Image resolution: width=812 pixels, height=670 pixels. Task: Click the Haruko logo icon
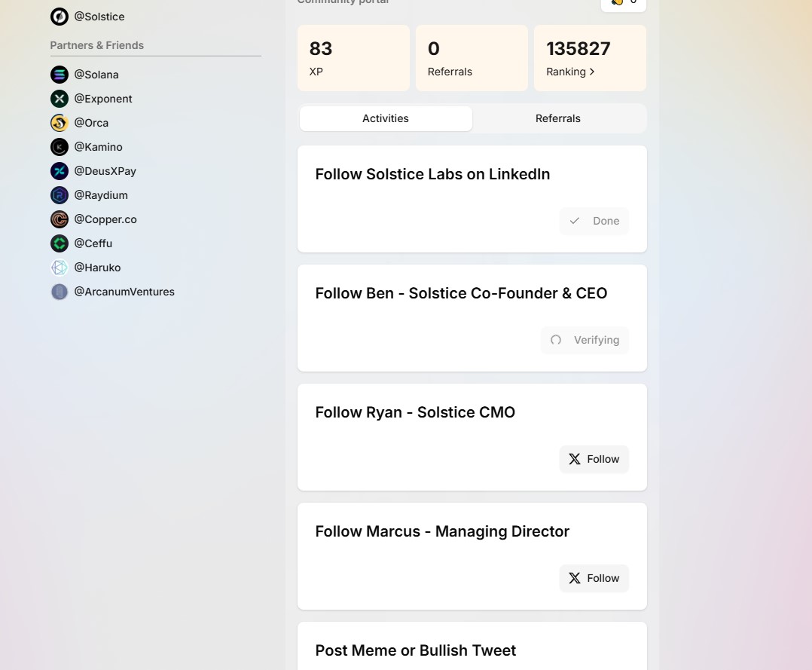click(x=59, y=268)
